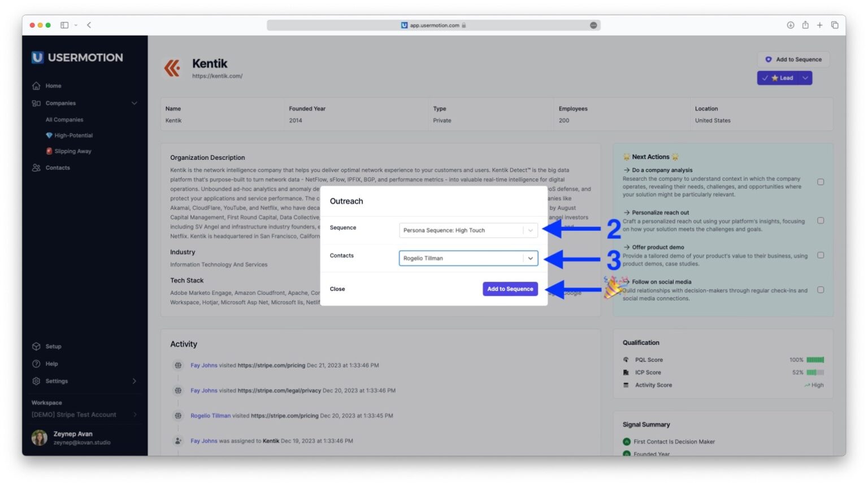Screen dimensions: 868x485
Task: Click the High-Potential diamond icon
Action: tap(49, 135)
